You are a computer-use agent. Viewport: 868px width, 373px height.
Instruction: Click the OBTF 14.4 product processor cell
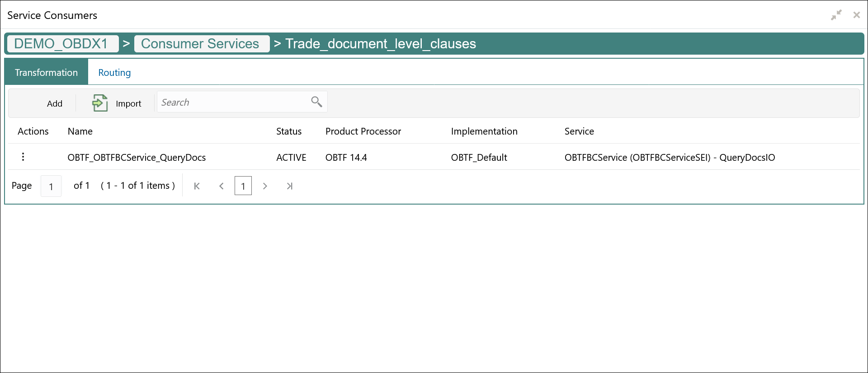click(346, 157)
